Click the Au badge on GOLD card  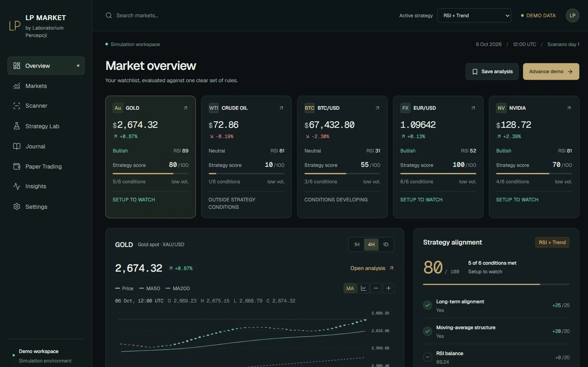[x=118, y=108]
